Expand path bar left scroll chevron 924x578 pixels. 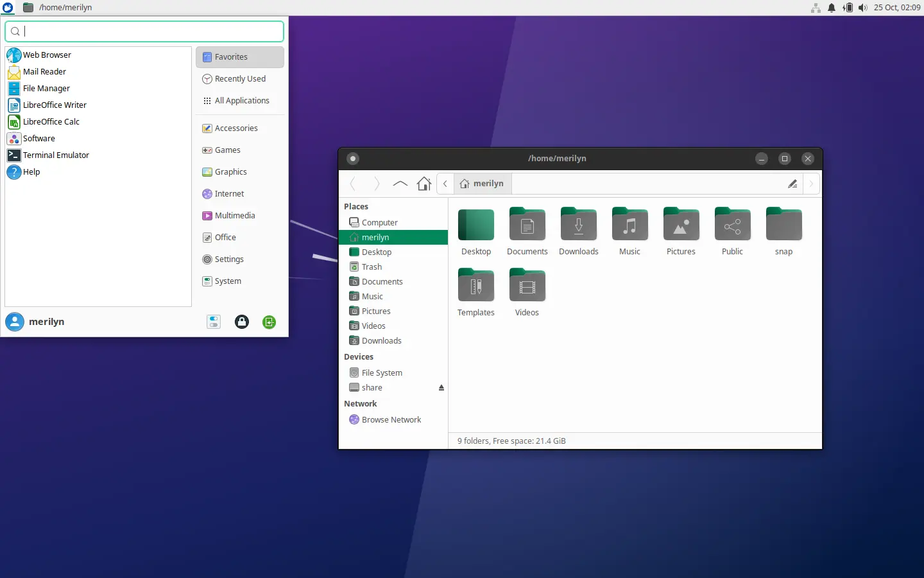tap(445, 184)
